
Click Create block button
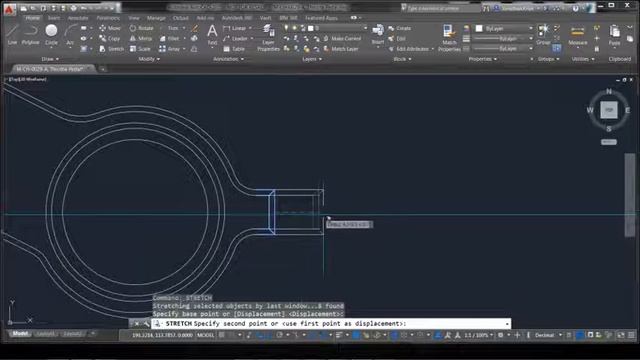coord(400,28)
